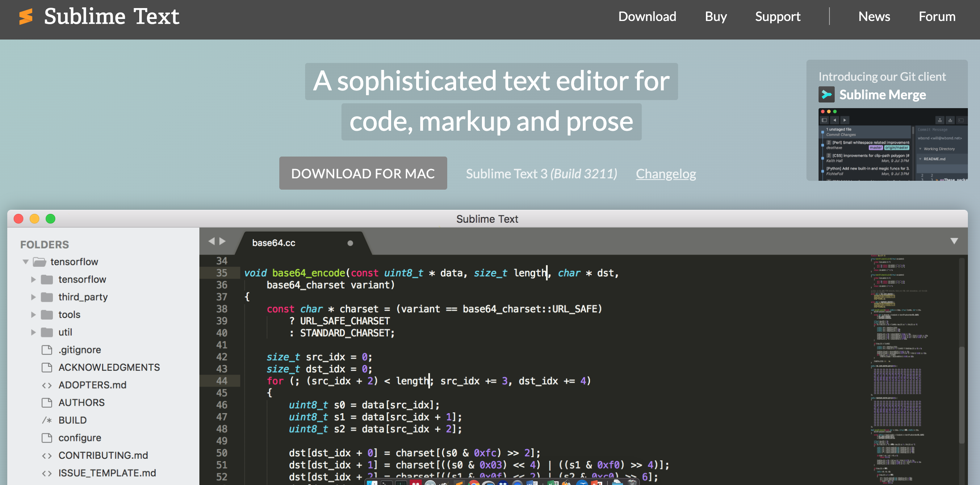980x485 pixels.
Task: Open the Changelog link
Action: click(666, 174)
